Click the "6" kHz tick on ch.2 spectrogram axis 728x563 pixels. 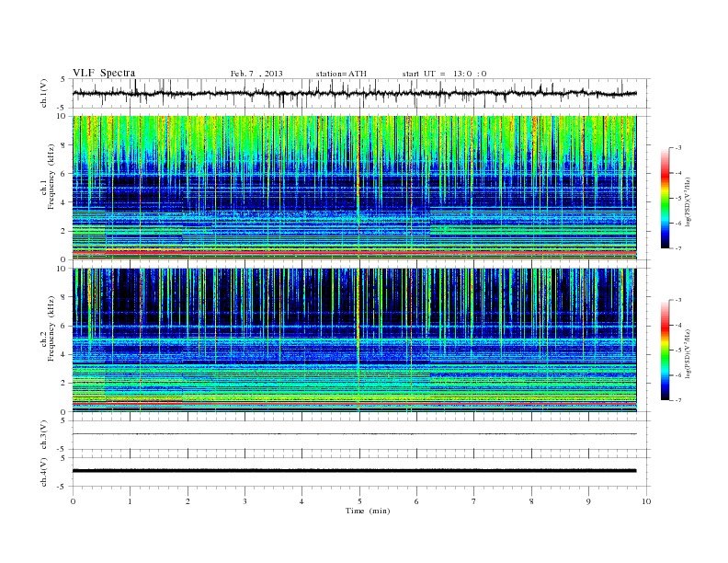coord(63,326)
